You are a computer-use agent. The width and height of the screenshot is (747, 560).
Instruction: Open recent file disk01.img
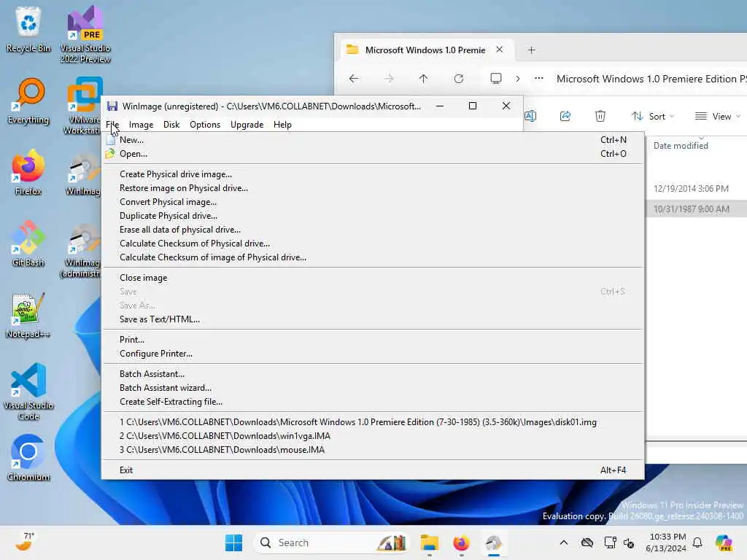373,422
